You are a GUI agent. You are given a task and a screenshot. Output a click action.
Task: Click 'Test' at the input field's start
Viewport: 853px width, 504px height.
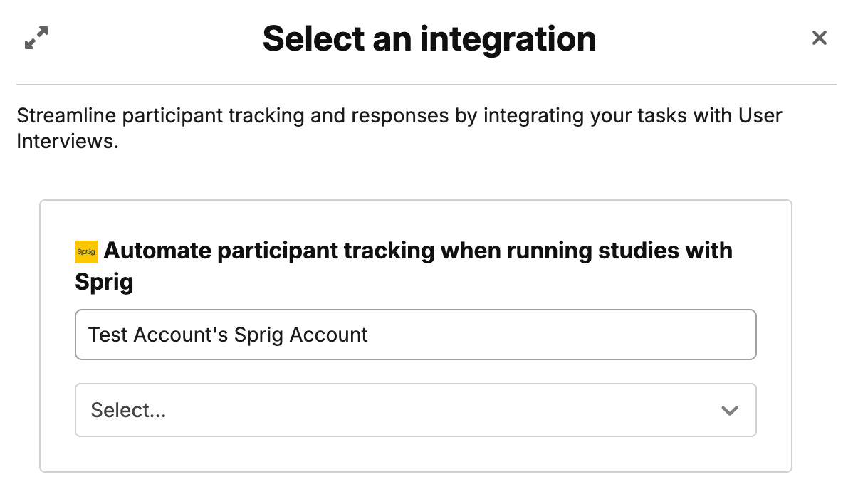[x=108, y=335]
